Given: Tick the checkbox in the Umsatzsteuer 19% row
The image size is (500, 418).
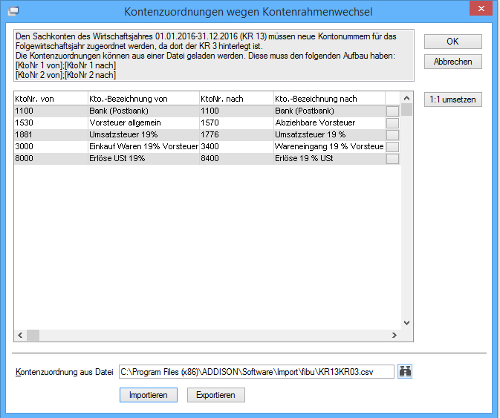Looking at the screenshot, I should coord(392,135).
